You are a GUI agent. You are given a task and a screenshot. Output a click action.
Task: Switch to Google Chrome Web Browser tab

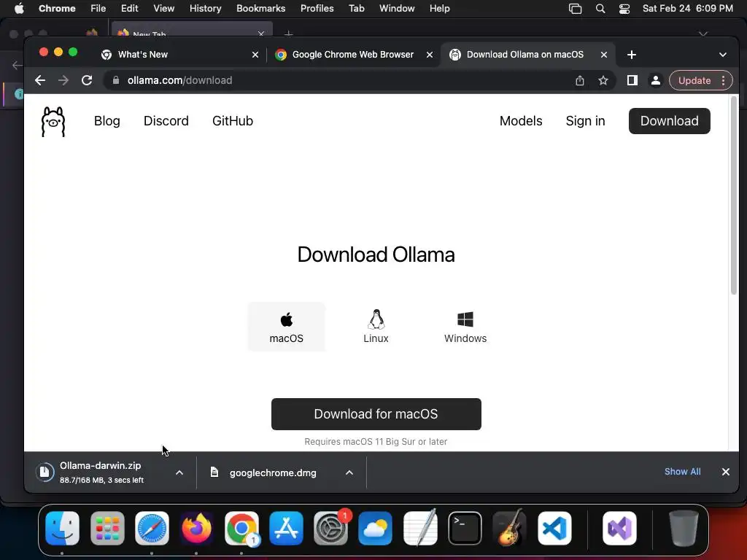(353, 55)
